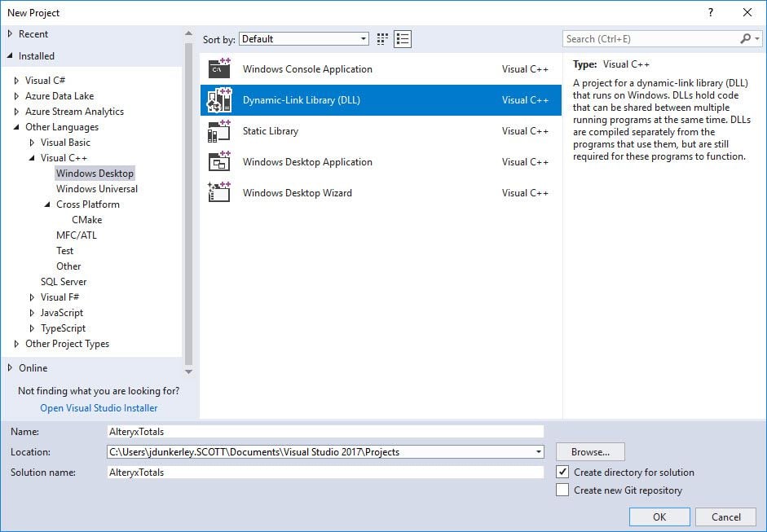Click the category tree scrollbar down arrow
767x532 pixels.
coord(189,372)
